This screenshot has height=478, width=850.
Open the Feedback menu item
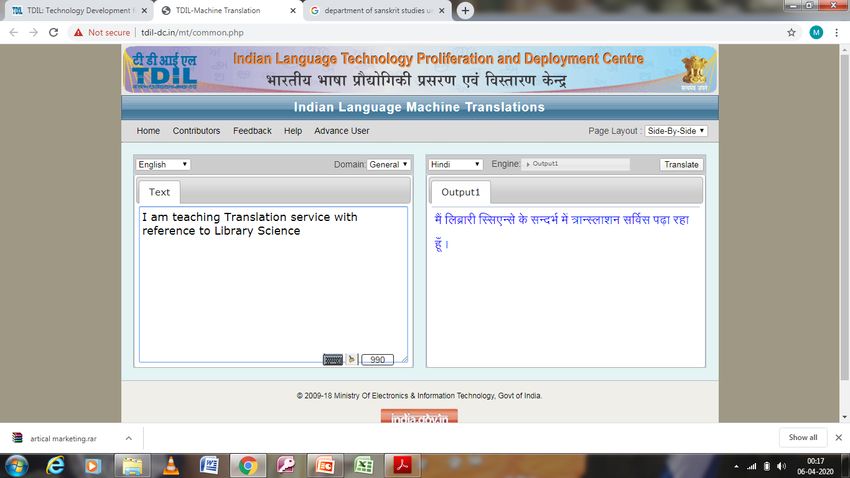click(x=252, y=131)
